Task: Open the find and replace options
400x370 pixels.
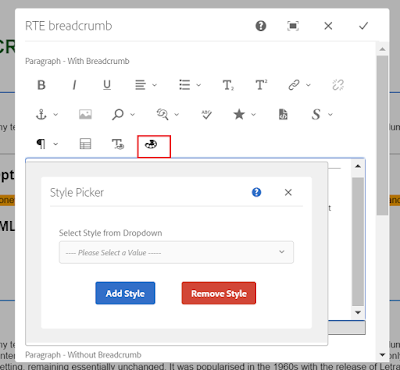Action: coord(167,114)
